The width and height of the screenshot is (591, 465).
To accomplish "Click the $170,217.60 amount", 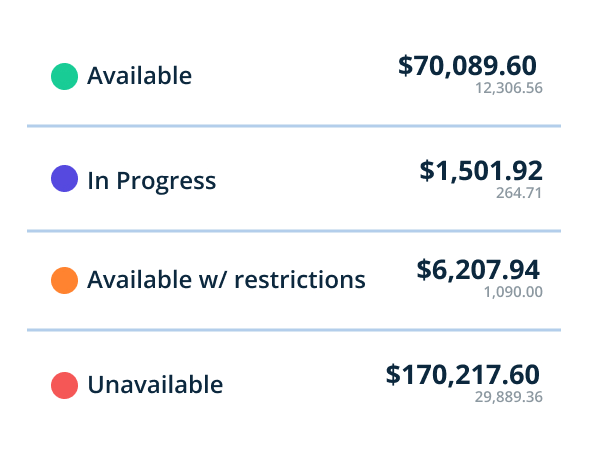I will click(x=462, y=375).
